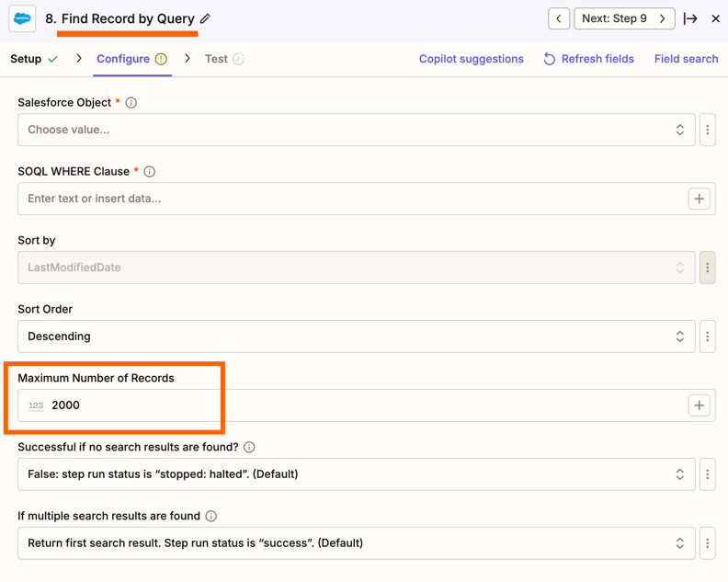Click the refresh arrow icon beside Refresh fields
The height and width of the screenshot is (582, 728).
coord(550,59)
